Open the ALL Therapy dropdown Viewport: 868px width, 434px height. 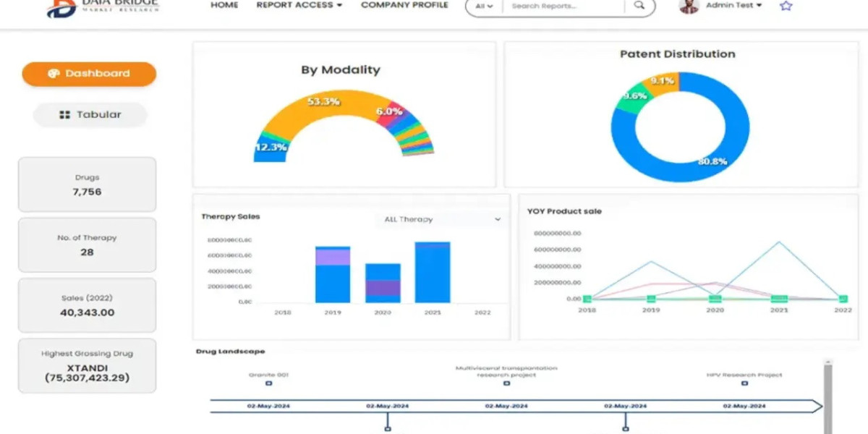click(442, 219)
